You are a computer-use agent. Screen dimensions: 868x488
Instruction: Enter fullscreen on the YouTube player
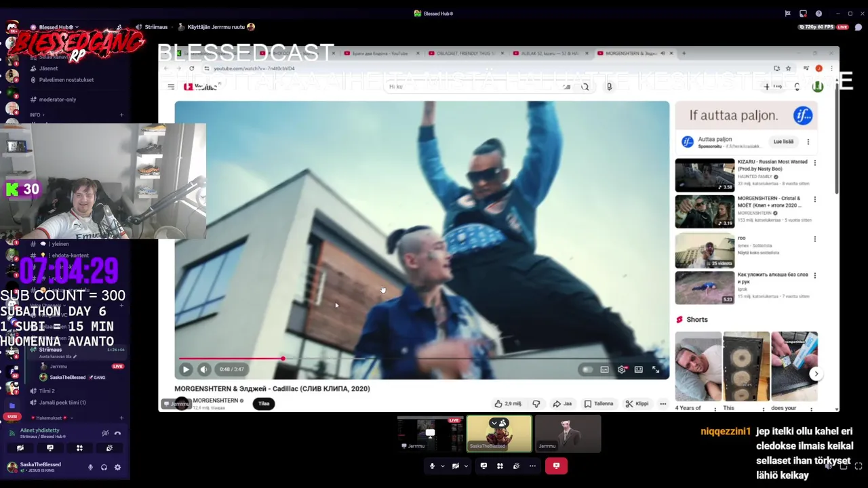click(x=656, y=369)
